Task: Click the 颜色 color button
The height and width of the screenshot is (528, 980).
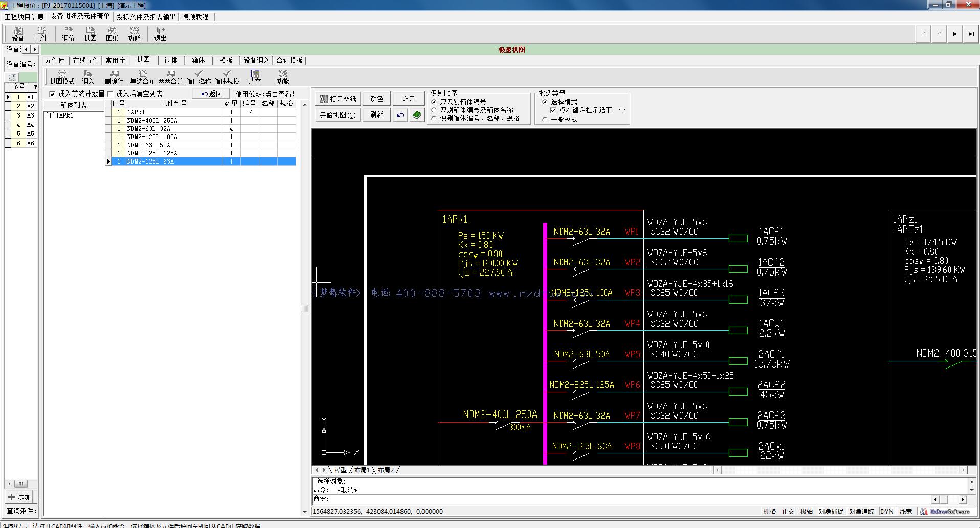Action: click(x=377, y=99)
